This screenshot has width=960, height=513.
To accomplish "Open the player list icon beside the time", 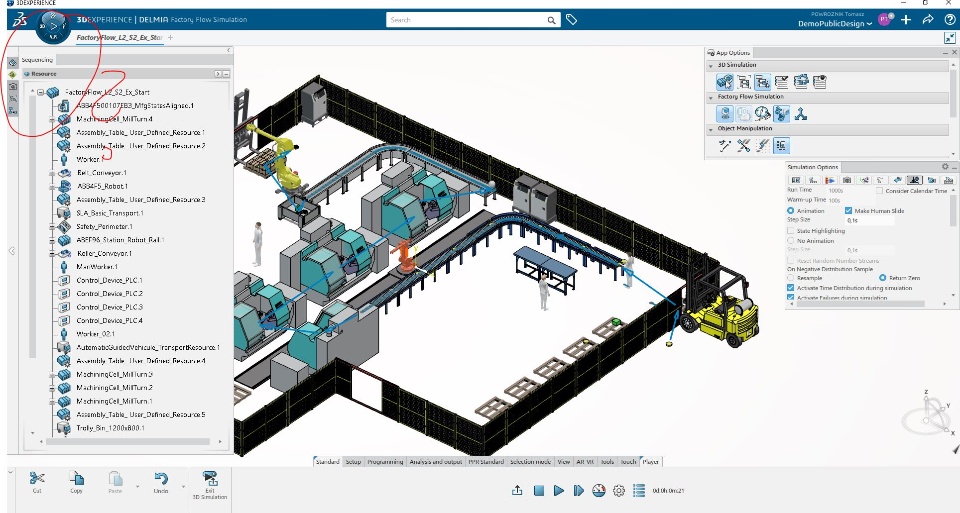I will tap(639, 490).
